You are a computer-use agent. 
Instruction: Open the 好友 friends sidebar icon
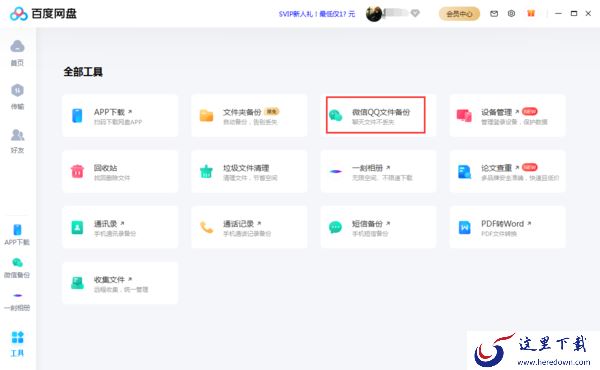coord(17,135)
